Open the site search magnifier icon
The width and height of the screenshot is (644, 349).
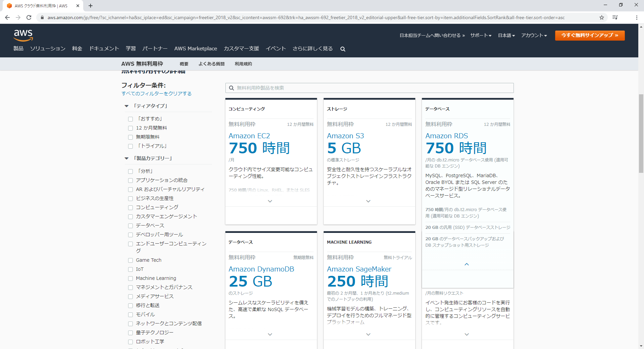tap(343, 49)
